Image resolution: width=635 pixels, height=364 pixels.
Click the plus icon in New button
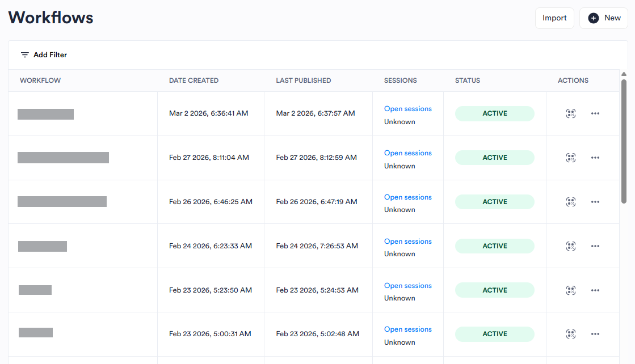point(593,18)
